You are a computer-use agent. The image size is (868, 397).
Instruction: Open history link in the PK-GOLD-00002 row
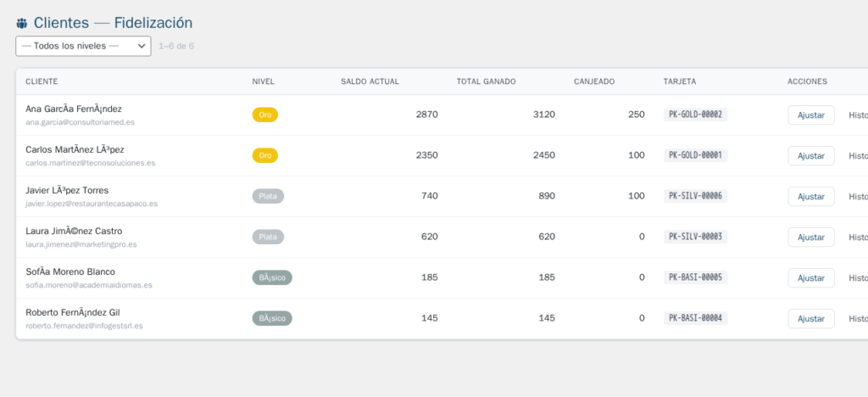click(859, 115)
